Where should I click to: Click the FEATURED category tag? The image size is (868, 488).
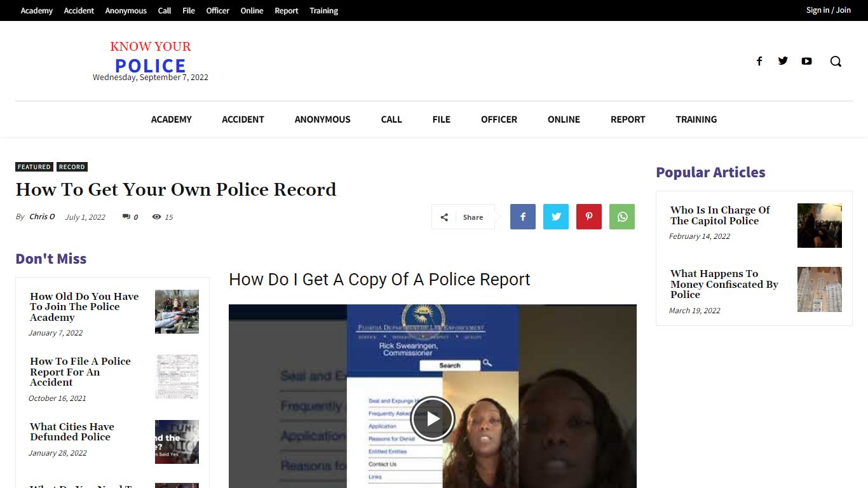click(34, 167)
